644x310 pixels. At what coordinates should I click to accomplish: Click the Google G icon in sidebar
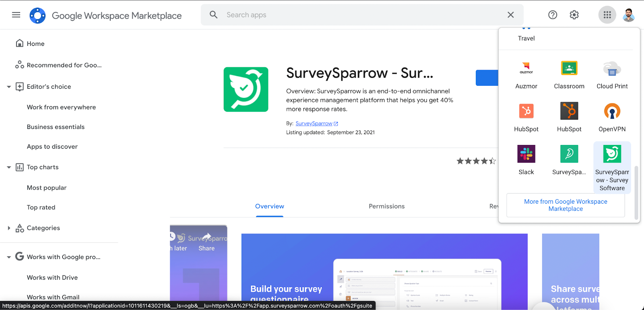point(19,256)
